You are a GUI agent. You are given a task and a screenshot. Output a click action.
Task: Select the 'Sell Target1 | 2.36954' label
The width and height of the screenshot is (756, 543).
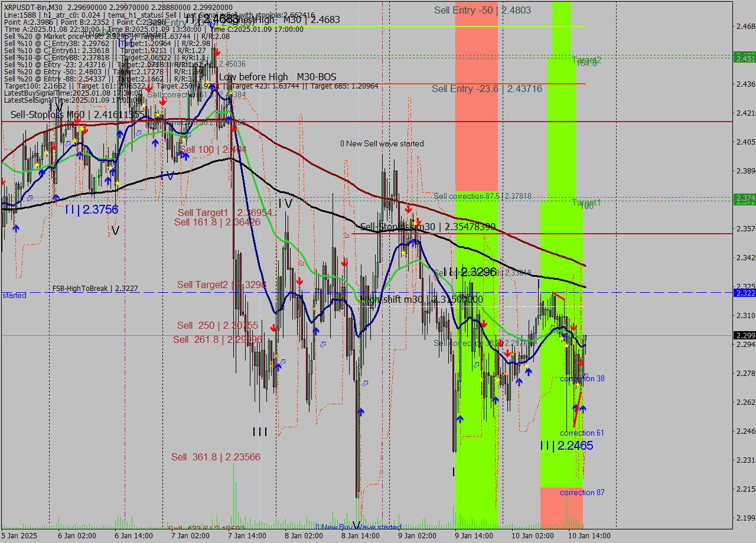(225, 212)
